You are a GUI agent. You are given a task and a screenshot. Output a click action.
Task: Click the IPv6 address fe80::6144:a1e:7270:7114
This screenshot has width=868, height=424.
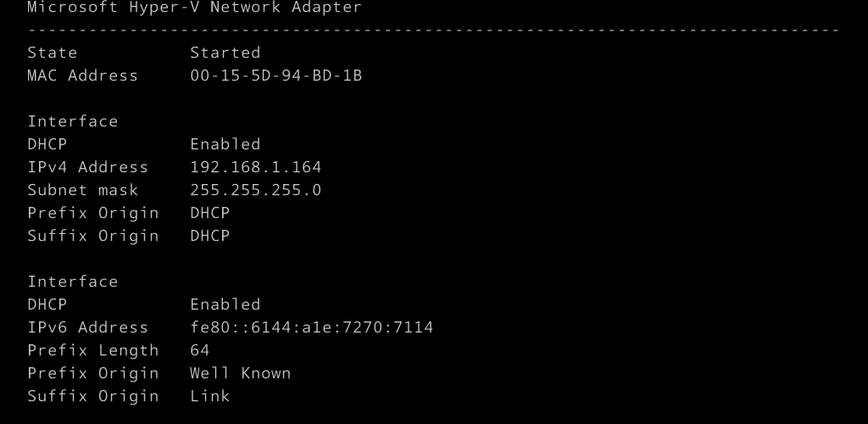[311, 327]
